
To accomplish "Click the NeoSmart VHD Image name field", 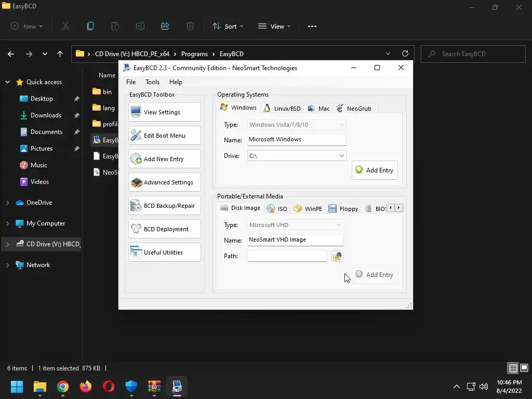I will click(295, 240).
